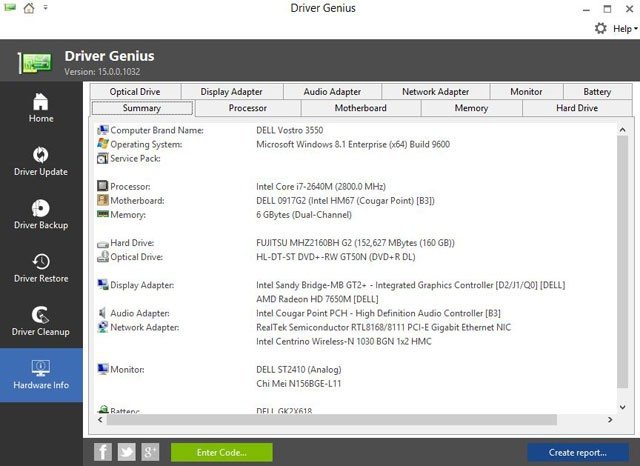Click the Optical Drive row icon
The height and width of the screenshot is (466, 640).
coord(103,256)
